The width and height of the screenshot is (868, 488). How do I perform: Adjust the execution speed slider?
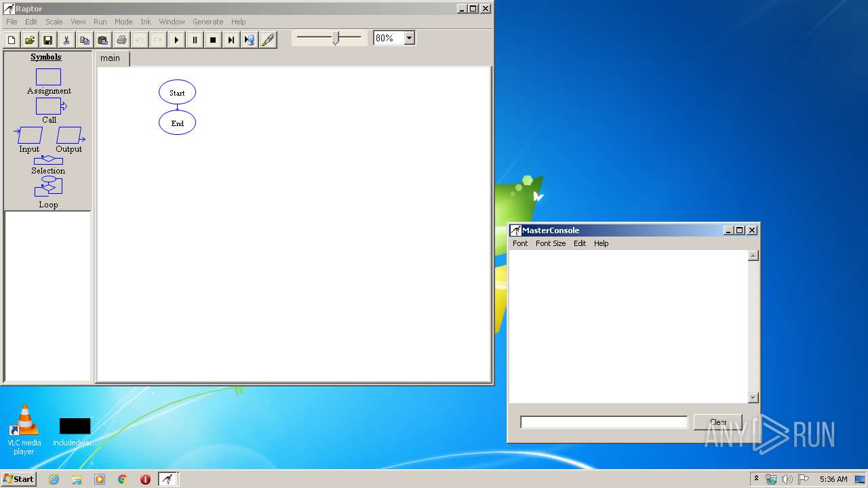click(x=335, y=39)
